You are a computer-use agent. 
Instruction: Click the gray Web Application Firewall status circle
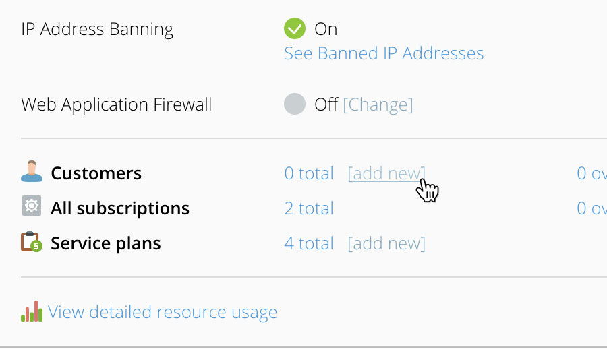tap(295, 104)
